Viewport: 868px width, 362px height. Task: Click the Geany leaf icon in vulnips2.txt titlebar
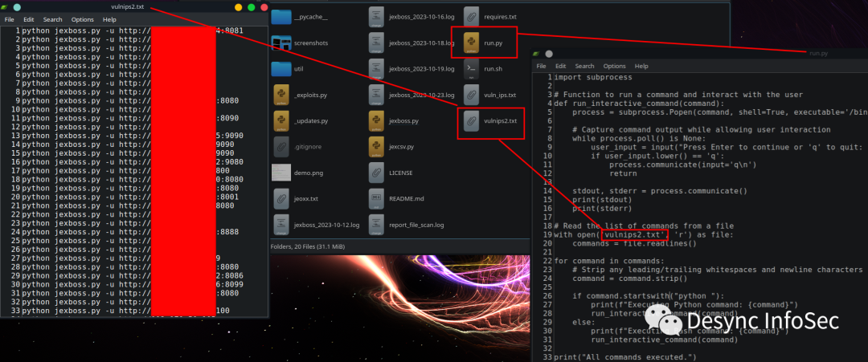tap(5, 7)
